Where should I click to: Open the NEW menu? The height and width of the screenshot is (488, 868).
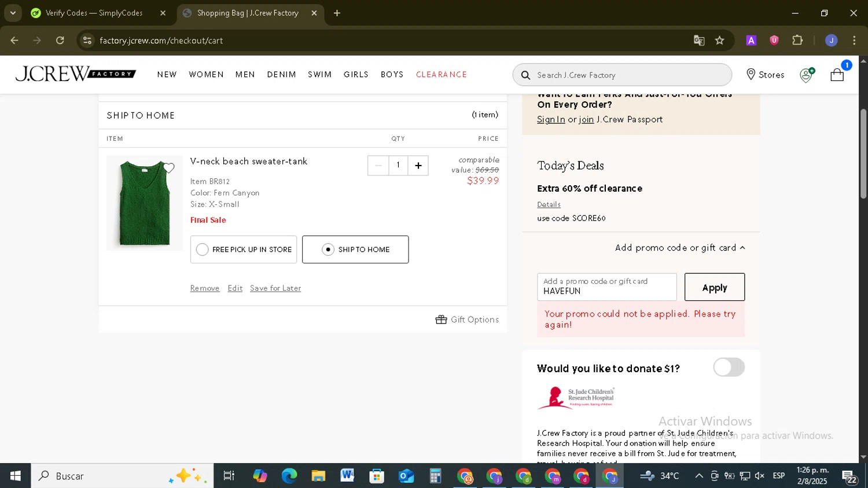[167, 75]
